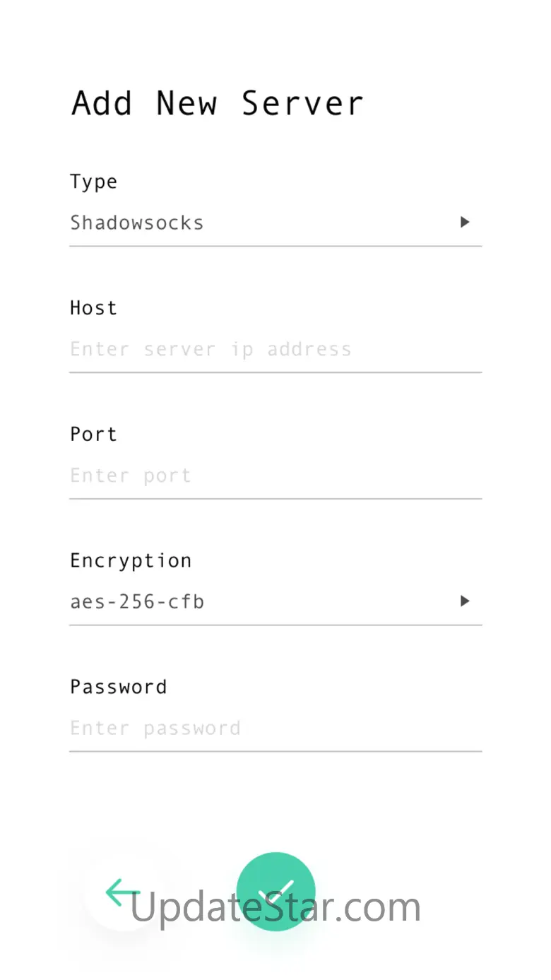Click the Port field label
Image resolution: width=551 pixels, height=980 pixels.
pyautogui.click(x=93, y=434)
